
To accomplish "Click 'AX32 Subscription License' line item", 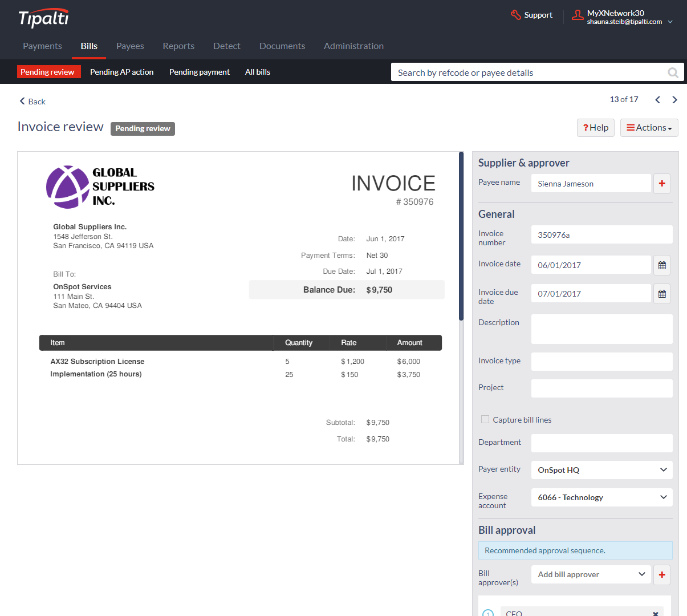I will pyautogui.click(x=97, y=362).
